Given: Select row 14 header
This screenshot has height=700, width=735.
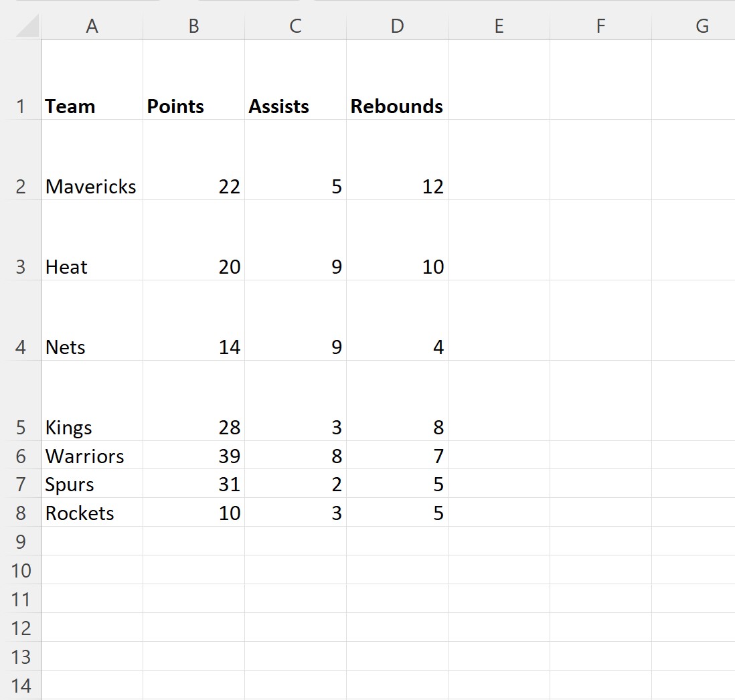Looking at the screenshot, I should [x=21, y=685].
